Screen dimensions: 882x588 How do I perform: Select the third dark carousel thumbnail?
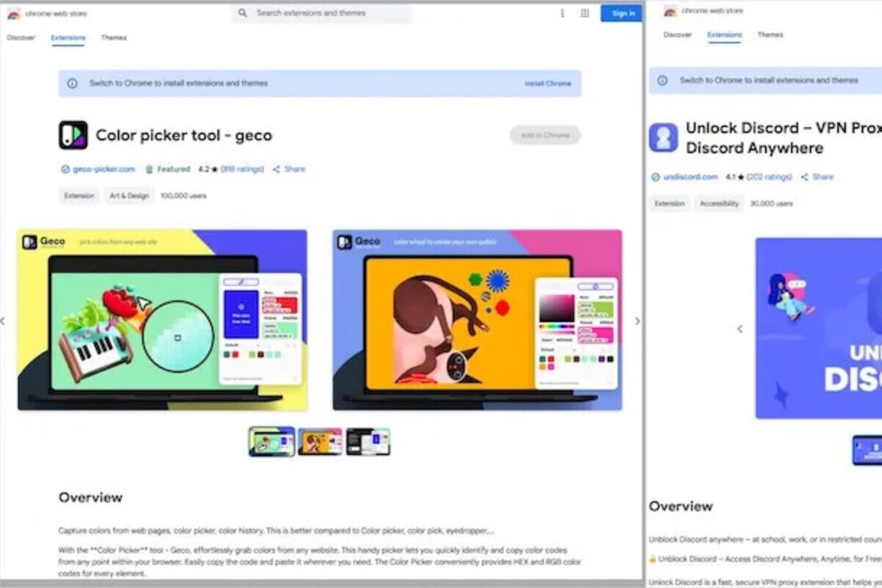[x=368, y=442]
